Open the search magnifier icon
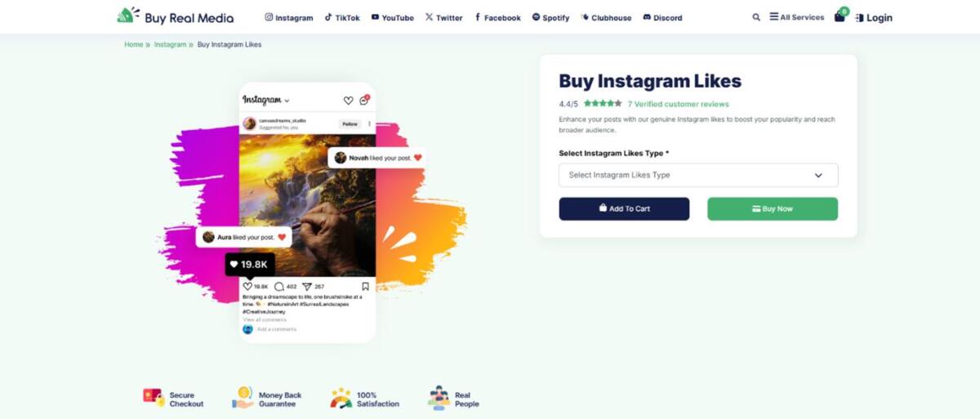980x419 pixels. (756, 17)
